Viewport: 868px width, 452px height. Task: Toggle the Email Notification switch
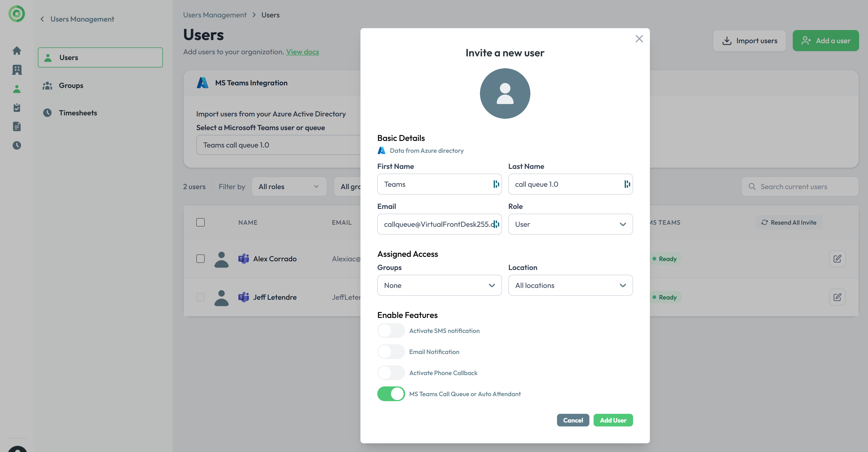point(391,352)
